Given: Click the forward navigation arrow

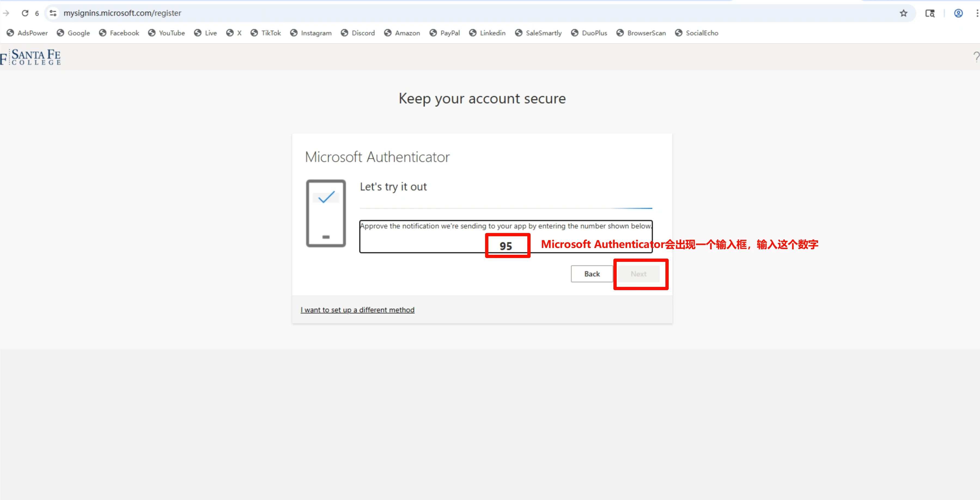Looking at the screenshot, I should tap(6, 13).
